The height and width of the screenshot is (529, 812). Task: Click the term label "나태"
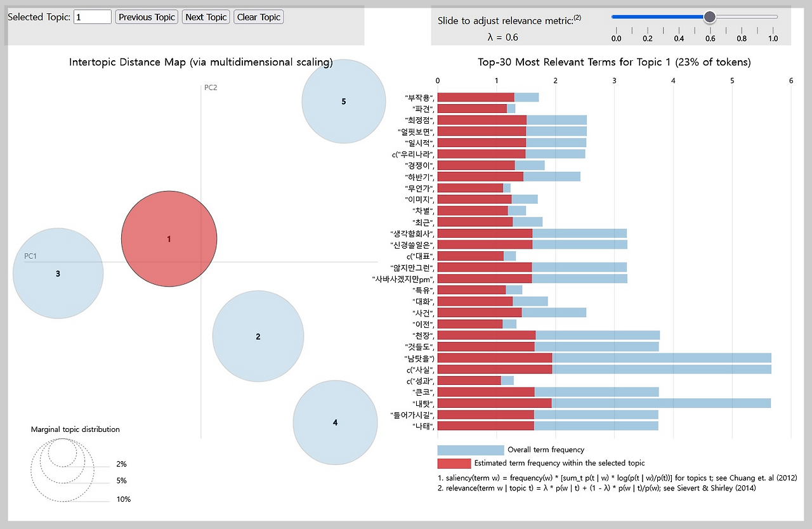tap(424, 426)
